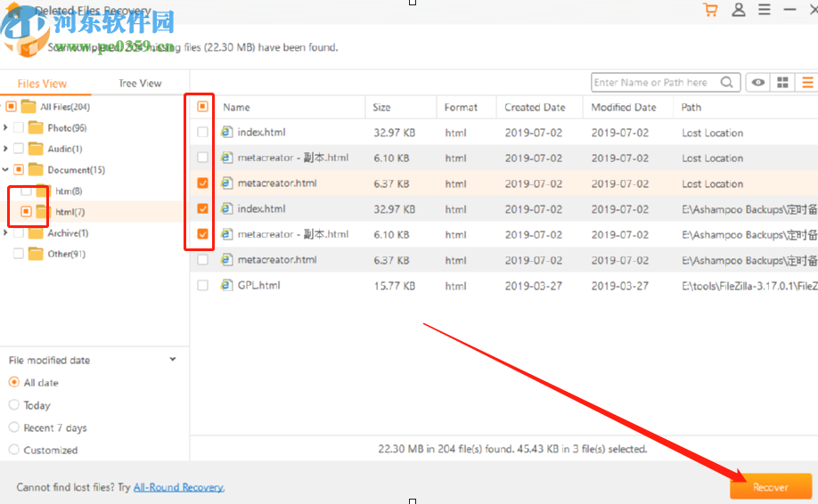
Task: Open the hamburger menu icon
Action: [x=765, y=10]
